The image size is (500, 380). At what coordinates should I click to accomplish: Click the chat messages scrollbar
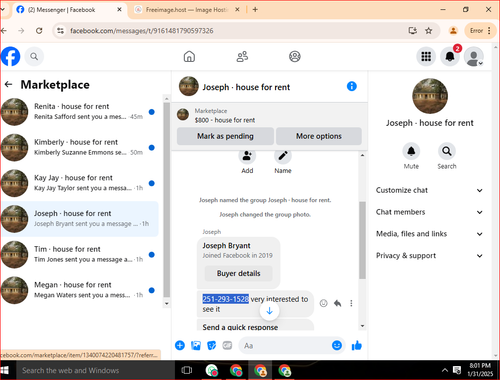pyautogui.click(x=362, y=240)
